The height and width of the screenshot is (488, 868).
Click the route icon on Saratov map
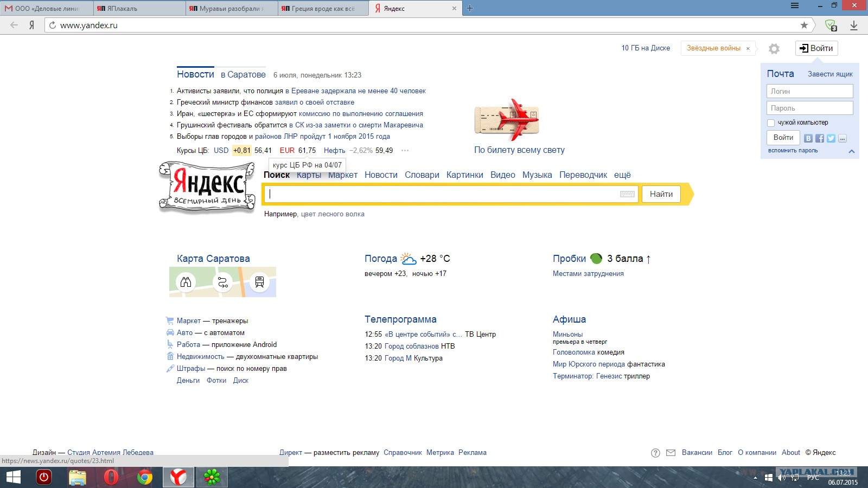[223, 282]
